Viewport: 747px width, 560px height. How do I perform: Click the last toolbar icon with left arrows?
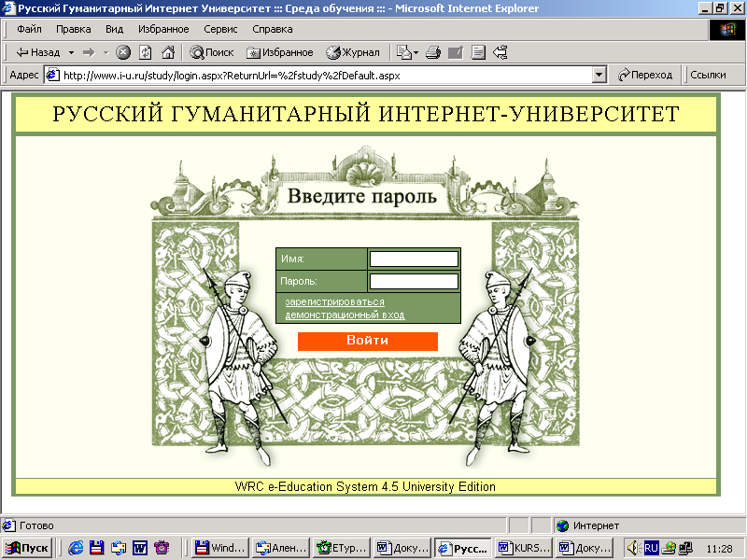(x=500, y=52)
